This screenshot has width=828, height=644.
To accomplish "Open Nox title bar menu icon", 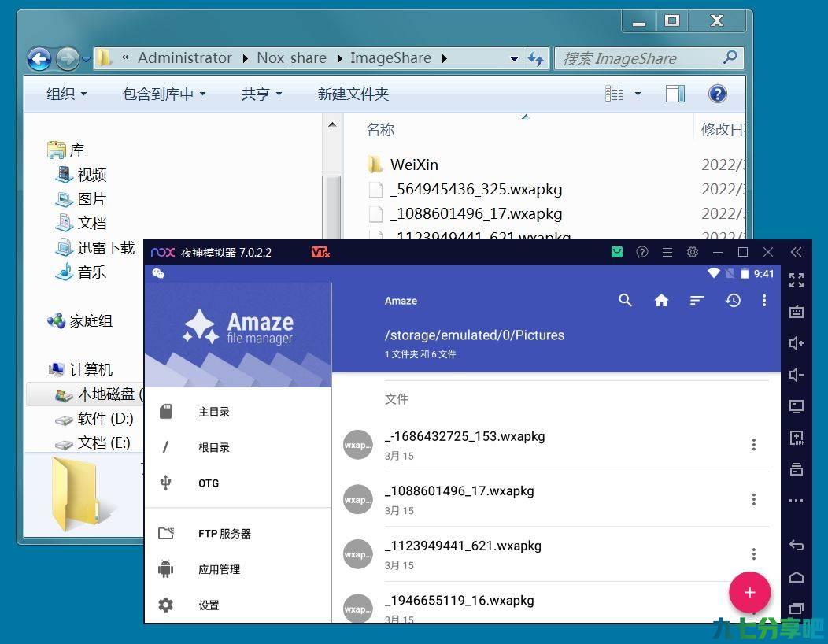I will click(667, 253).
